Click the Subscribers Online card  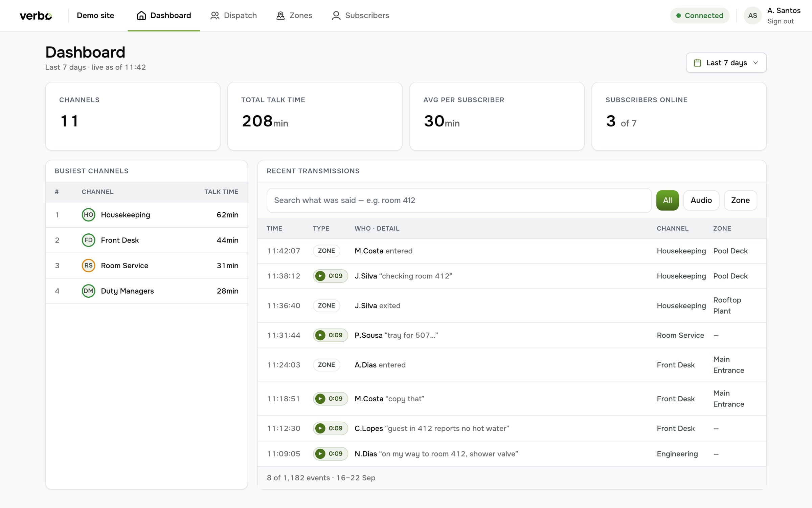pos(679,116)
